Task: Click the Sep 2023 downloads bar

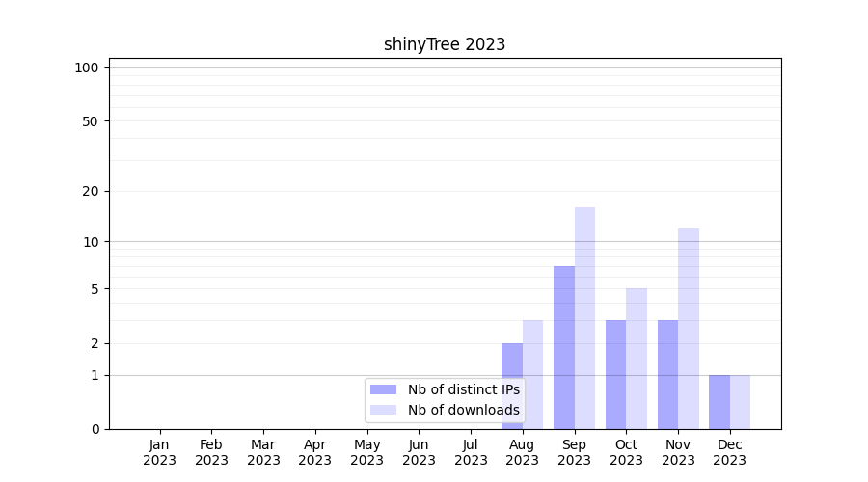Action: click(584, 318)
